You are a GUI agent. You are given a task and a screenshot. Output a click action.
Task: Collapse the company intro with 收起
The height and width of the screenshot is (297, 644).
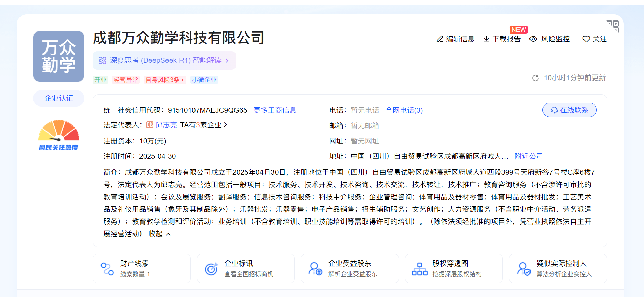coord(159,234)
